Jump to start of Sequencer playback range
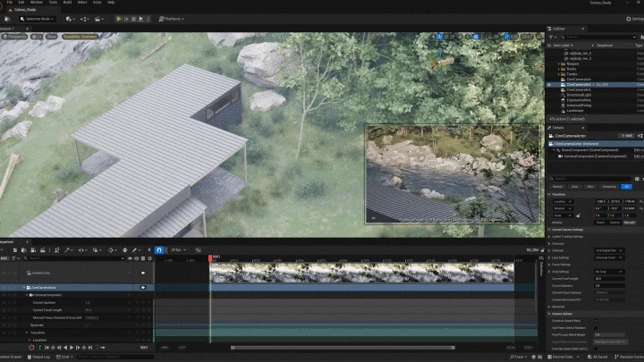The image size is (644, 362). coord(47,348)
